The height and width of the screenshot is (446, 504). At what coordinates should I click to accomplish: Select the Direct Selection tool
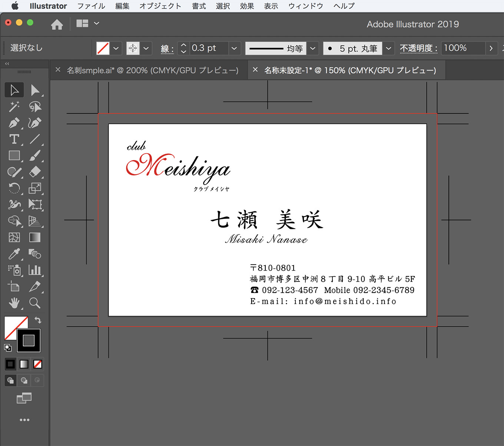pos(35,90)
